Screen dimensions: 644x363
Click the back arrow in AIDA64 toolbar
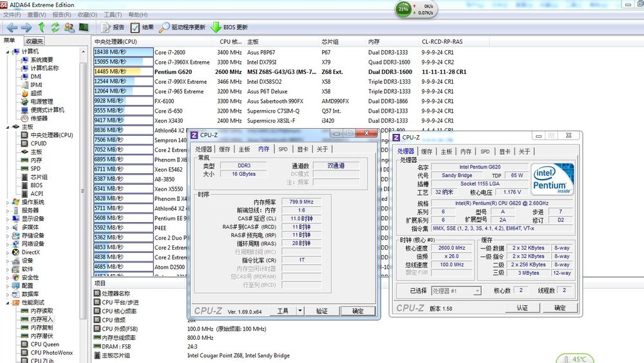(x=12, y=28)
